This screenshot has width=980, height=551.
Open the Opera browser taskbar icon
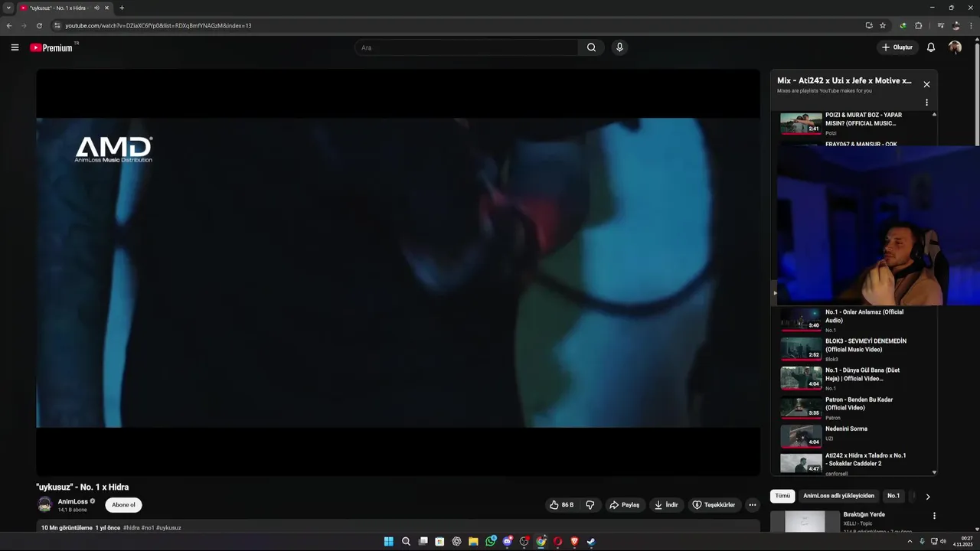(x=557, y=542)
